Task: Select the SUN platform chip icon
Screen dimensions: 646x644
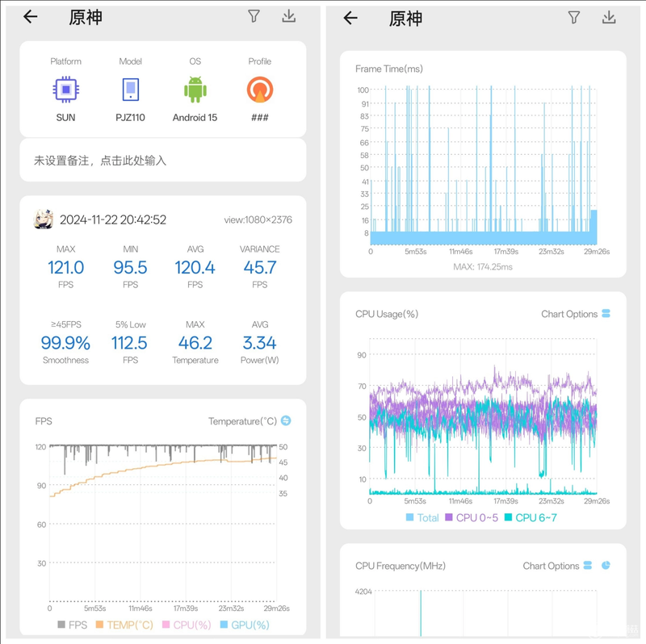Action: 66,89
